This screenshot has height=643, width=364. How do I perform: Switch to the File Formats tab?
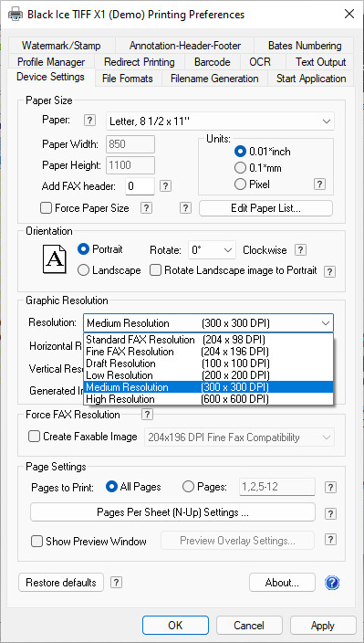click(128, 79)
